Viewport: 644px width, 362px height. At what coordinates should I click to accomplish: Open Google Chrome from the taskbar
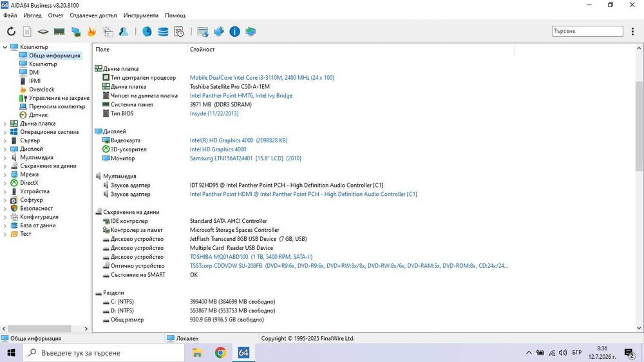(220, 352)
